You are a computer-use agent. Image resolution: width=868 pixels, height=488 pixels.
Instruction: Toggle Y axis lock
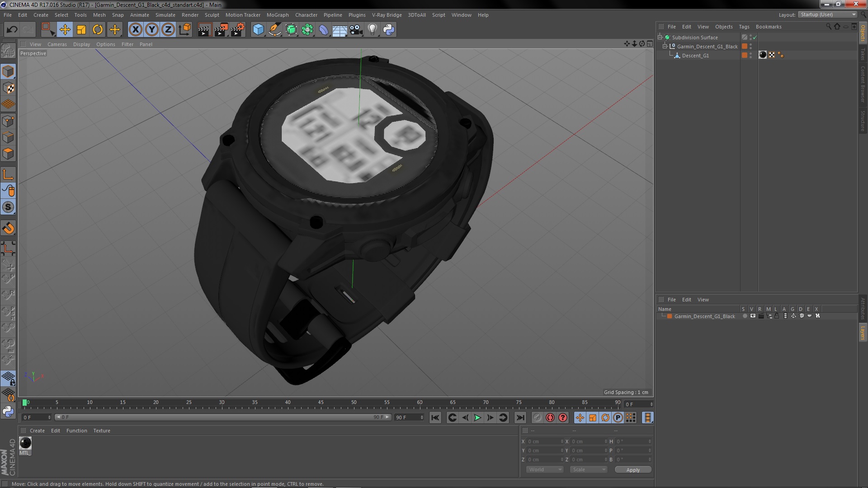tap(152, 30)
